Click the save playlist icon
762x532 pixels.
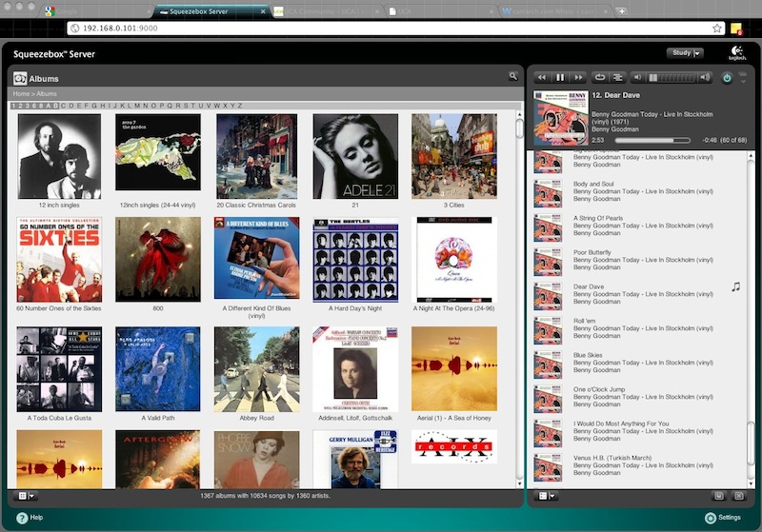point(719,496)
